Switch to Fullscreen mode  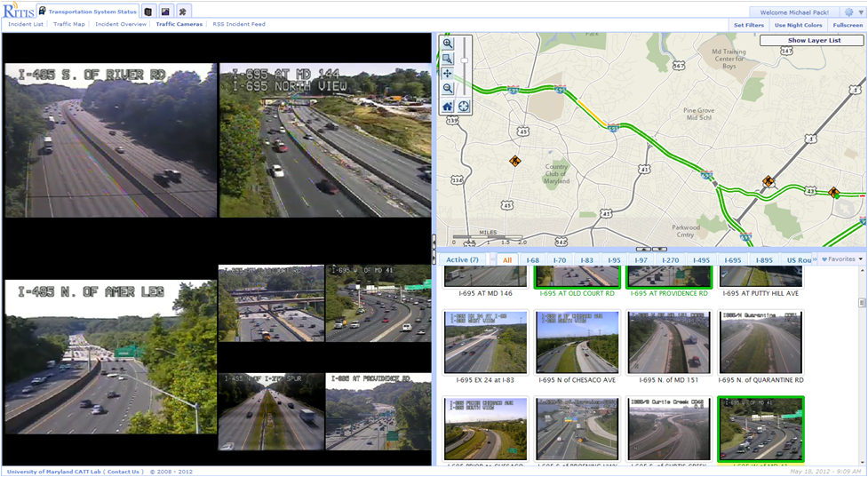847,25
